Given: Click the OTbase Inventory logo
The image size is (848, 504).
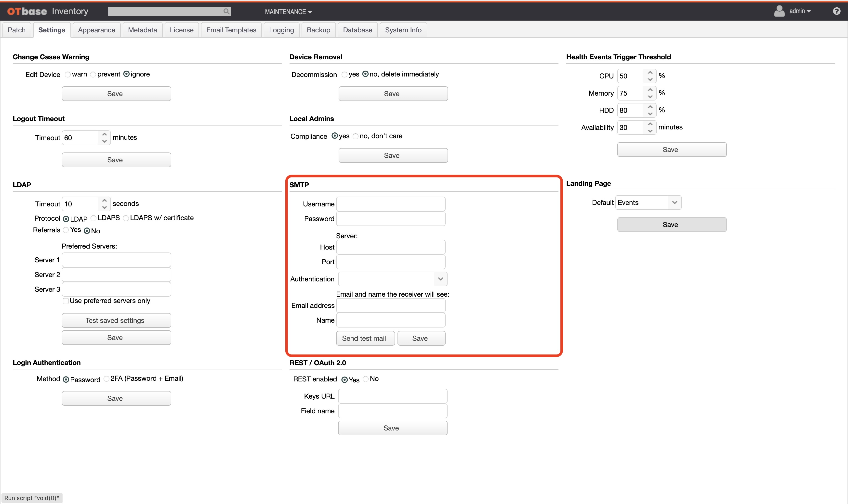Looking at the screenshot, I should pyautogui.click(x=48, y=11).
